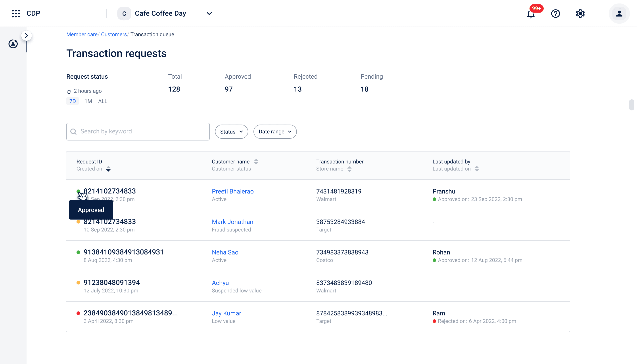The height and width of the screenshot is (364, 637).
Task: Select the ALL time range tab
Action: click(x=103, y=101)
